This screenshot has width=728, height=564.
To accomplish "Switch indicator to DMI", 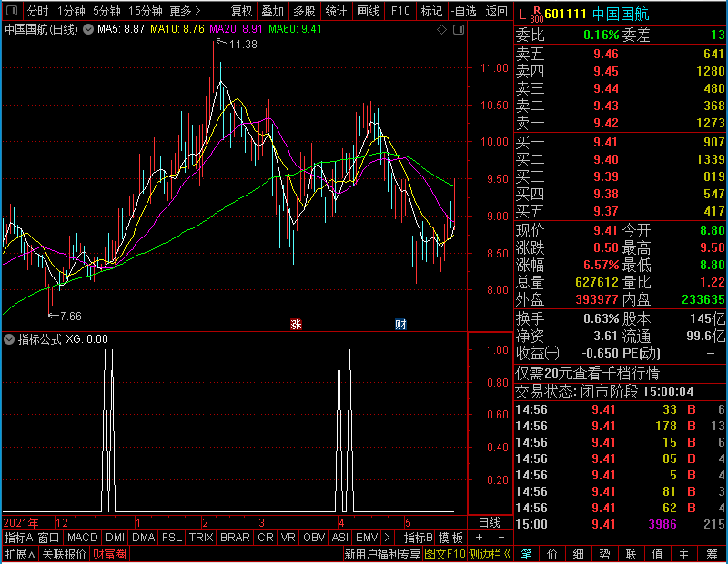I will pyautogui.click(x=115, y=538).
